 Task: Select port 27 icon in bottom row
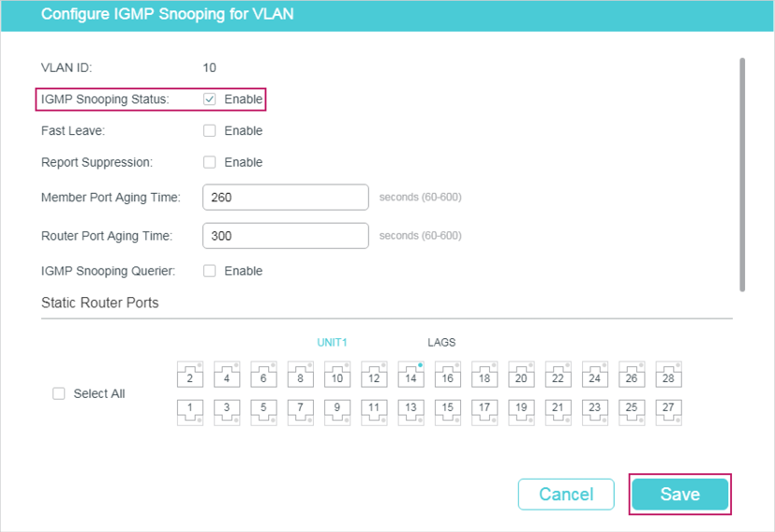coord(668,411)
